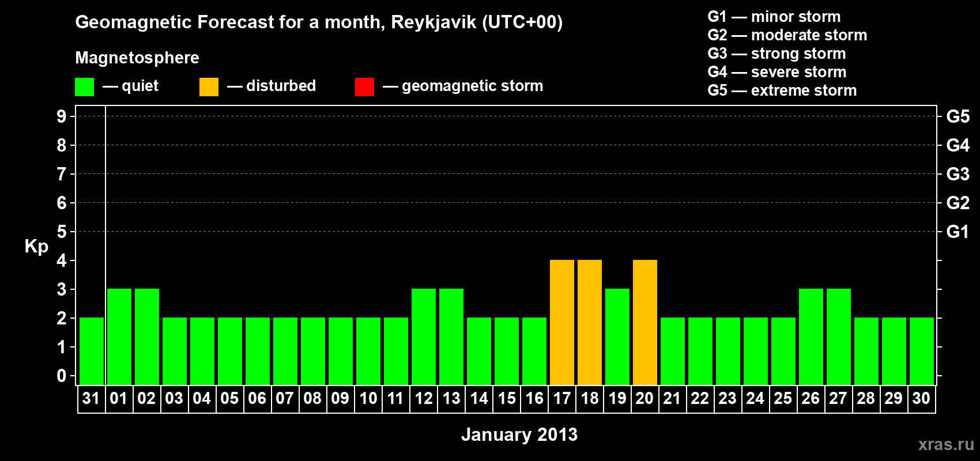Click the 'geomagnetic storm' legend label
The image size is (980, 461).
472,86
